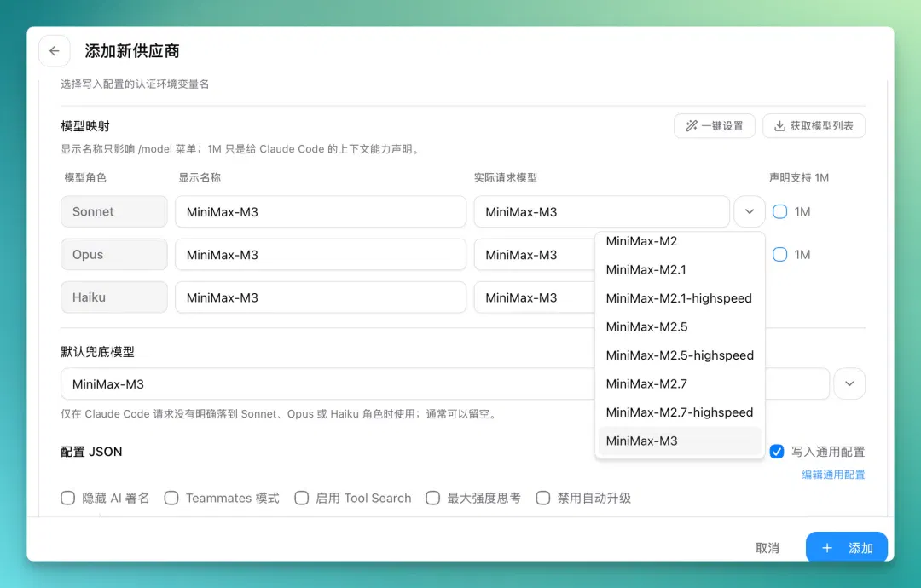Screen dimensions: 921x588
Task: Edit the Haiku display name field
Action: point(321,297)
